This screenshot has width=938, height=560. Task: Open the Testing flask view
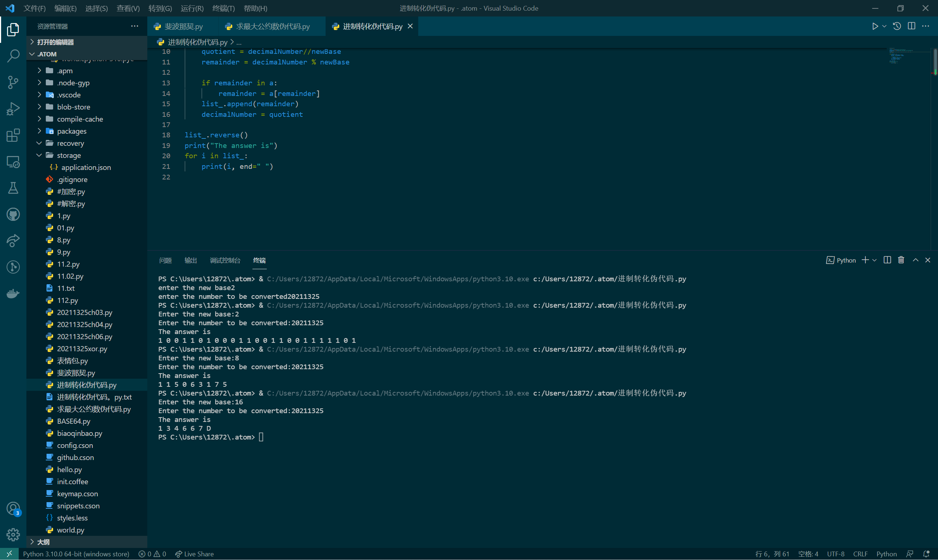tap(13, 188)
